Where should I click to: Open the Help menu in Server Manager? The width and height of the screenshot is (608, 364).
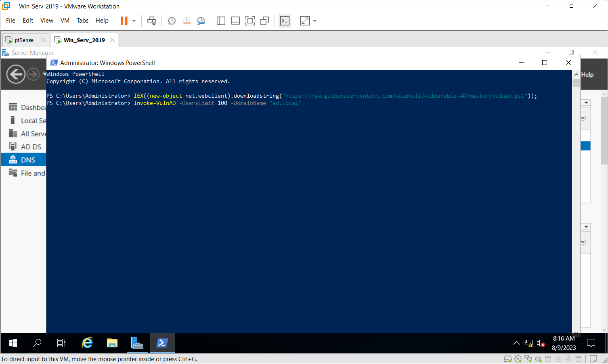tap(587, 75)
